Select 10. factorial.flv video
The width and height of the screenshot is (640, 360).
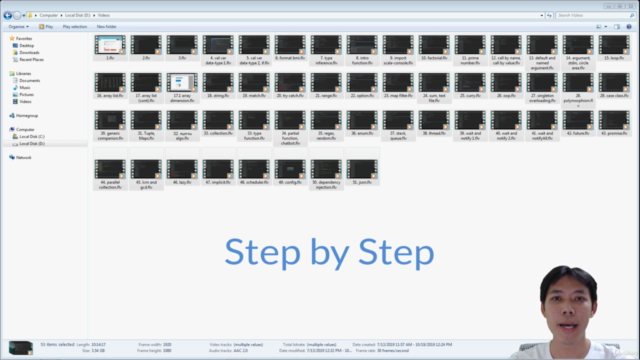434,48
